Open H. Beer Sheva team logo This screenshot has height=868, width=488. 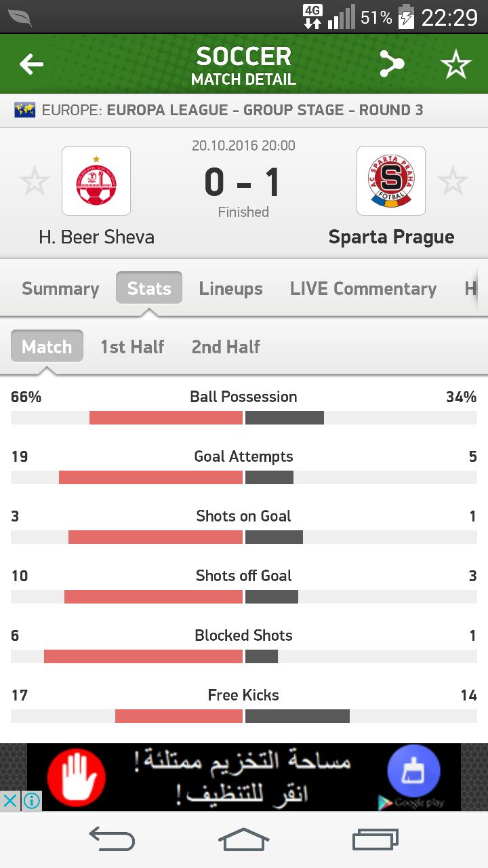tap(96, 181)
